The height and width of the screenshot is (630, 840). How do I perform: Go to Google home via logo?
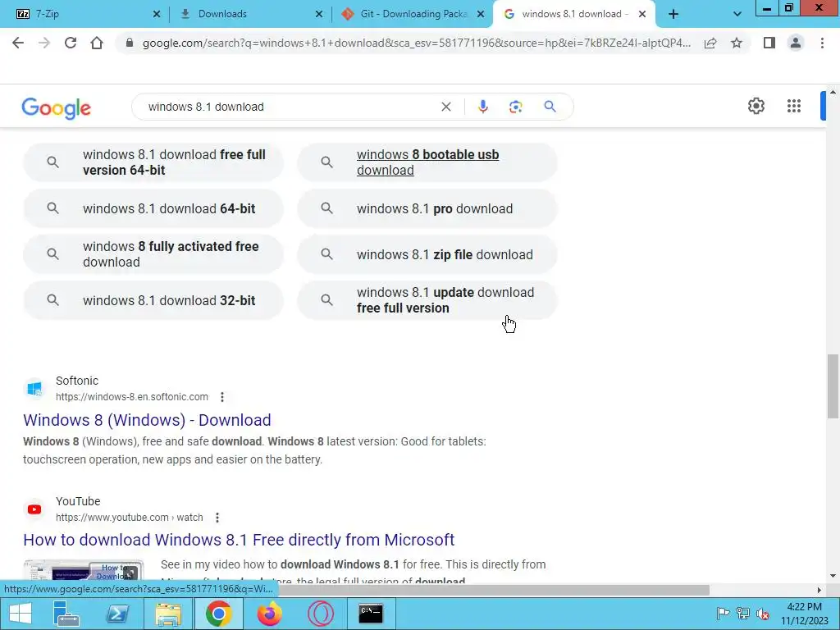[x=57, y=107]
